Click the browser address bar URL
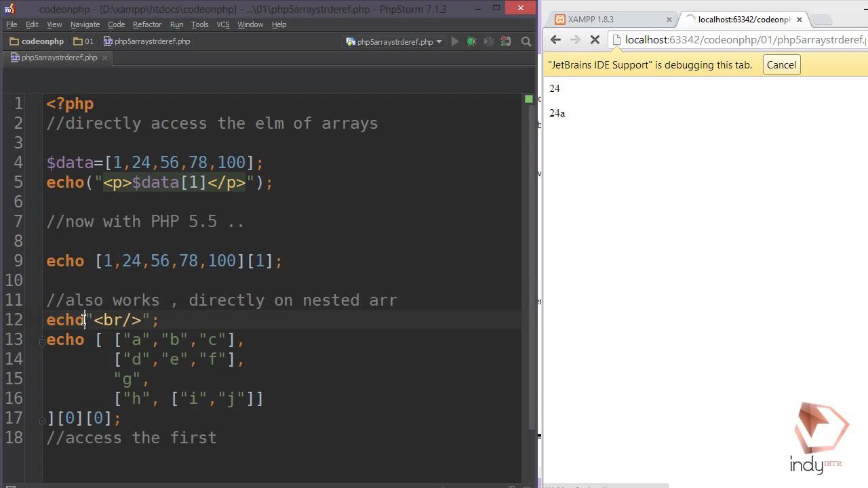This screenshot has width=868, height=488. click(x=745, y=40)
